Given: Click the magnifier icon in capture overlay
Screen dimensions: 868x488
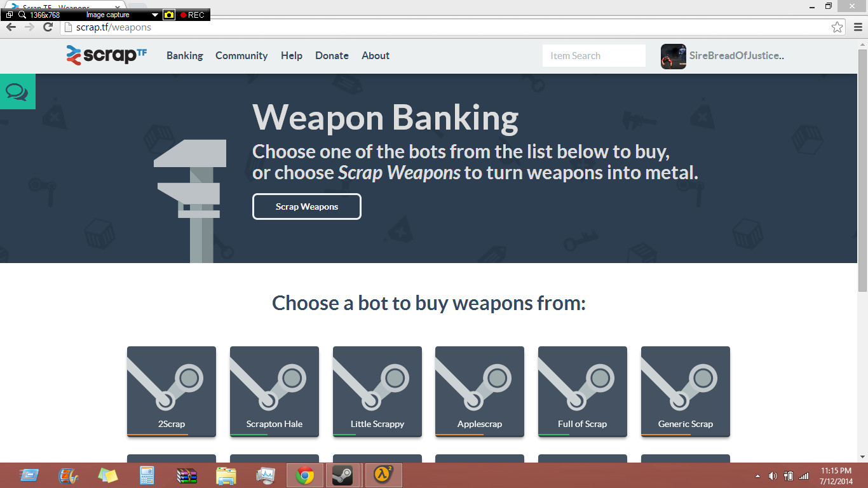Looking at the screenshot, I should tap(22, 15).
